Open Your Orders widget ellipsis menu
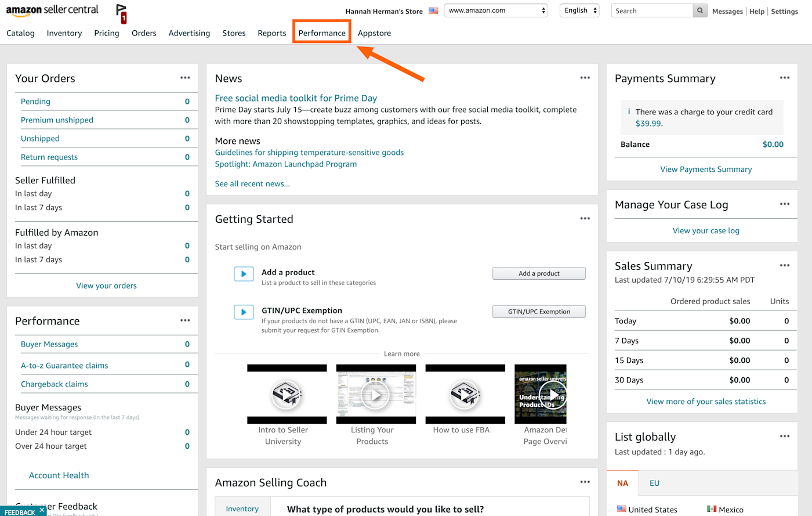This screenshot has height=516, width=812. pyautogui.click(x=185, y=78)
